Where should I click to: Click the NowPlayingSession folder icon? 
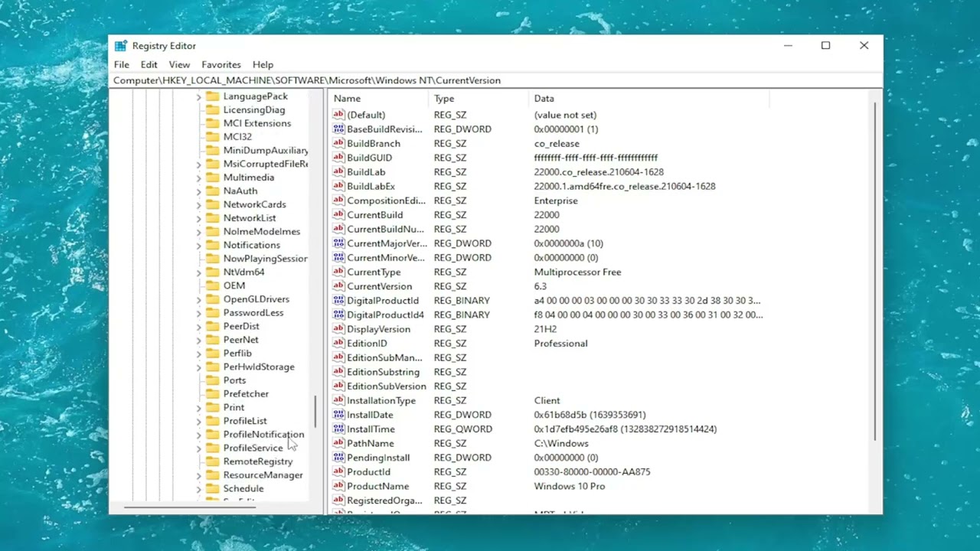click(x=212, y=259)
